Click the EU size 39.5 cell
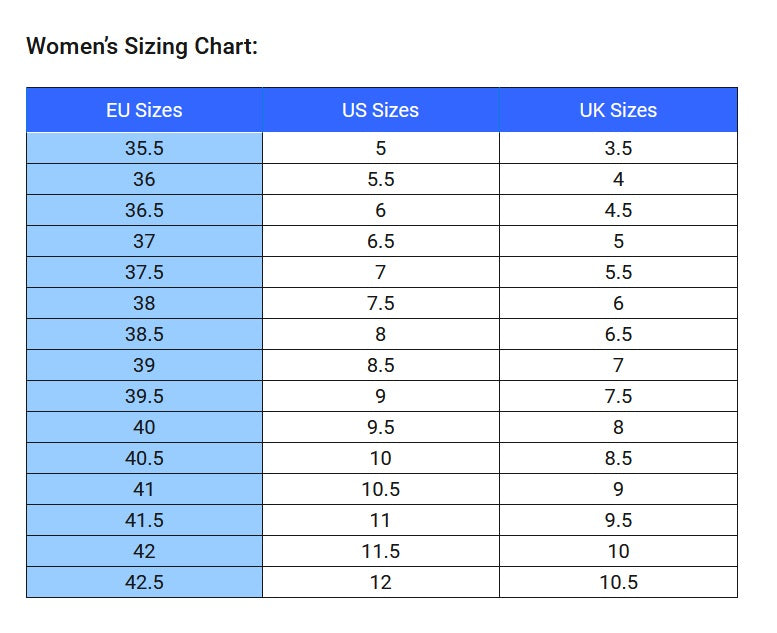Screen dimensions: 777x633 point(144,396)
